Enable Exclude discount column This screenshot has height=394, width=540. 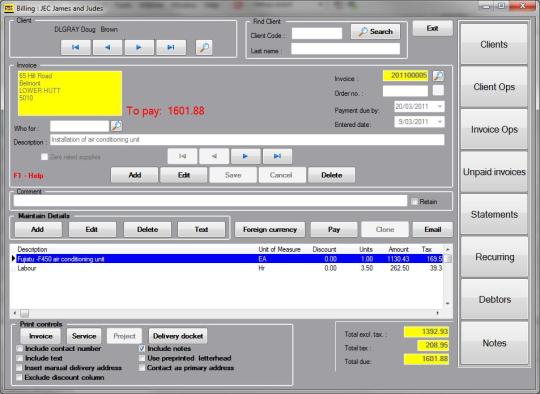point(20,377)
